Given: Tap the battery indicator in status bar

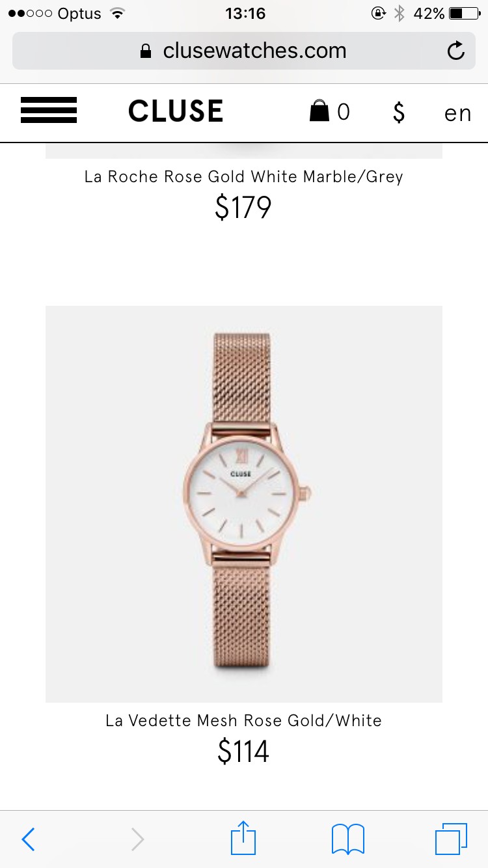Looking at the screenshot, I should tap(464, 13).
